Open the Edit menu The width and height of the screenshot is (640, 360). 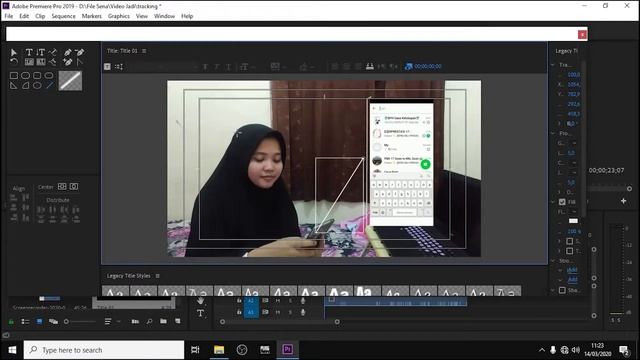pos(24,16)
